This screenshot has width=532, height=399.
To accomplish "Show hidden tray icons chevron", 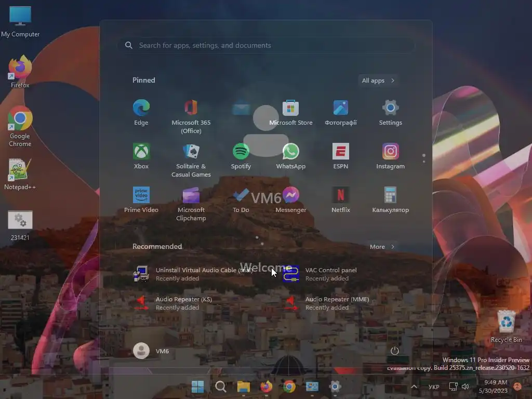I will click(414, 387).
